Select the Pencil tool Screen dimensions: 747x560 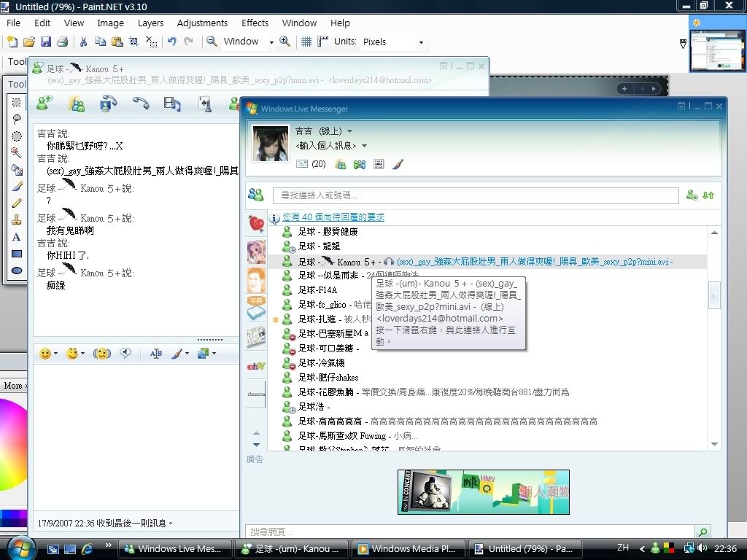pos(16,203)
